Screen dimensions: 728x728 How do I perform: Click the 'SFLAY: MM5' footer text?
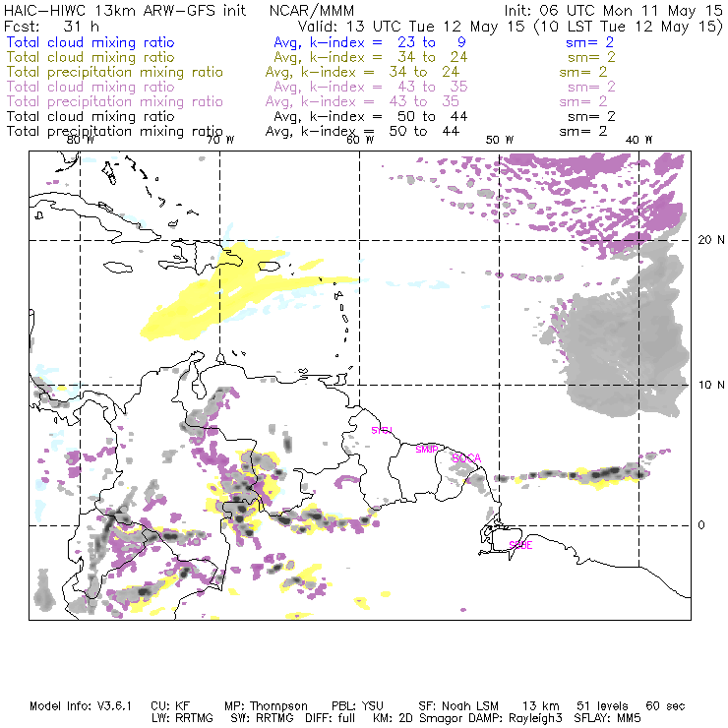tap(607, 718)
